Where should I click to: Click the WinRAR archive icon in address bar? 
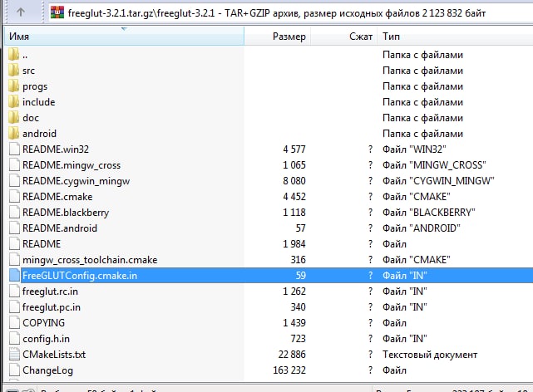(x=57, y=12)
